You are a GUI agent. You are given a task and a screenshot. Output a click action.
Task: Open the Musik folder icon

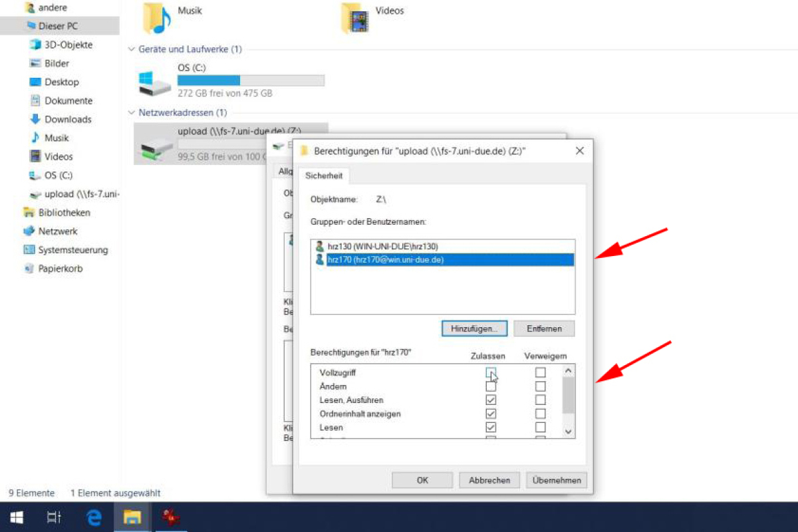click(x=158, y=18)
